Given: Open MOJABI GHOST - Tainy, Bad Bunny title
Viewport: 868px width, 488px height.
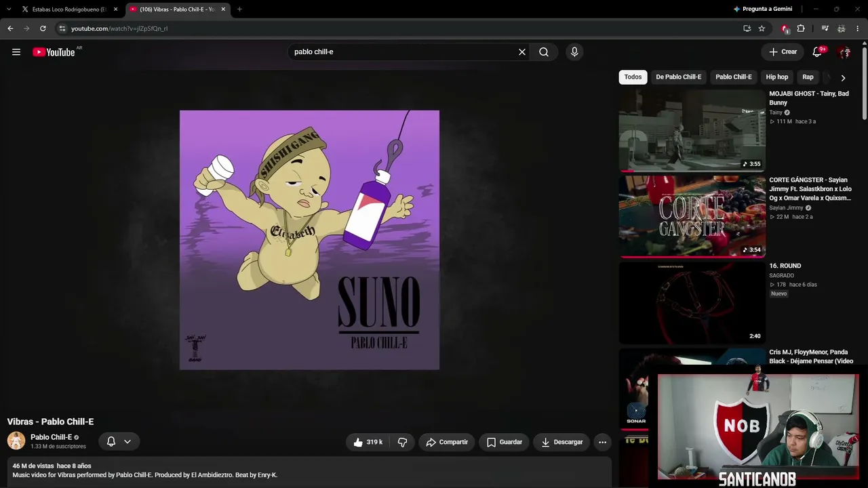Looking at the screenshot, I should [x=809, y=98].
